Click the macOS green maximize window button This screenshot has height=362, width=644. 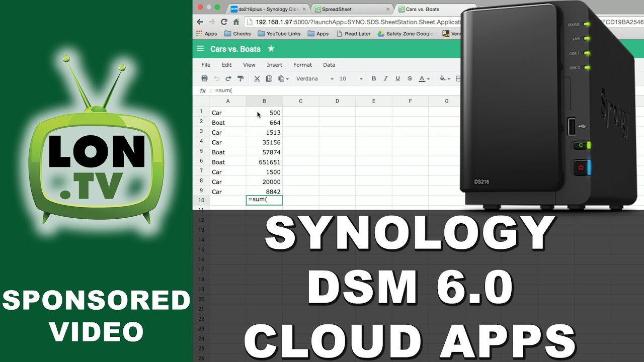click(x=217, y=7)
